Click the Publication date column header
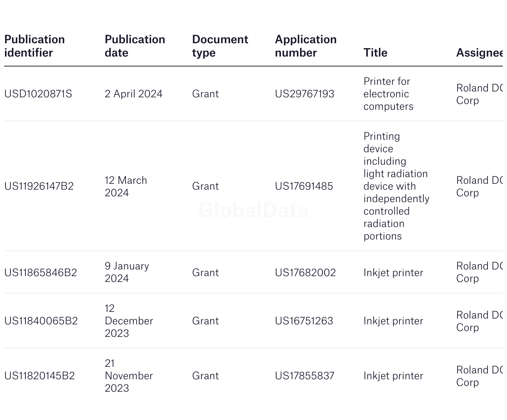The height and width of the screenshot is (420, 507). [135, 46]
